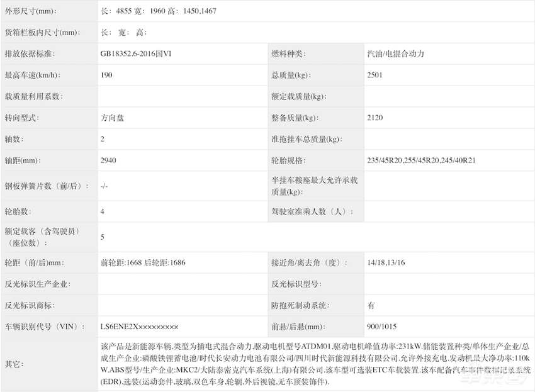This screenshot has width=535, height=392.
Task: Select the gross mass value 2501
Action: point(376,75)
